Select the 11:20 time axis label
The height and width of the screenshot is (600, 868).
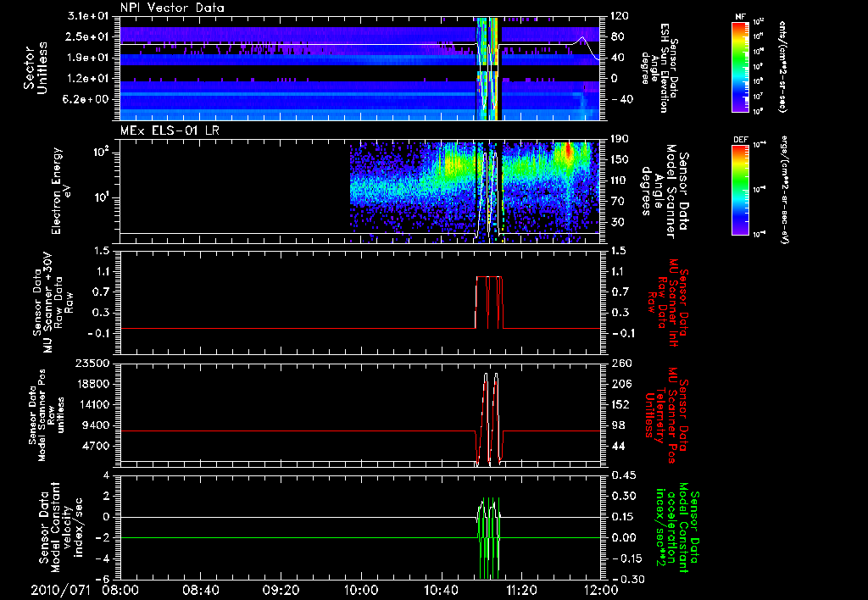coord(521,588)
